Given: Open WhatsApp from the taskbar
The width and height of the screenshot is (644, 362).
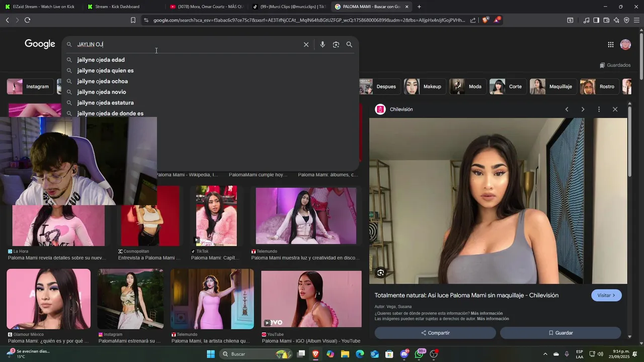Looking at the screenshot, I should [x=419, y=354].
